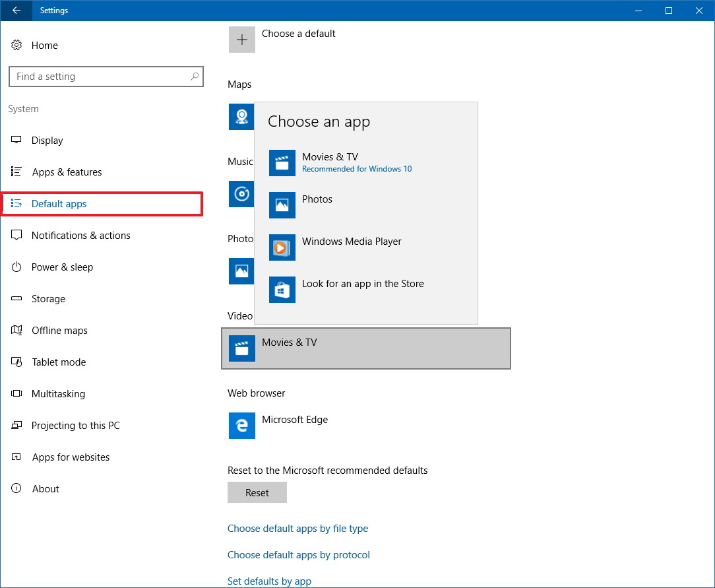Click the Display monitor icon
The height and width of the screenshot is (588, 715).
click(x=16, y=140)
